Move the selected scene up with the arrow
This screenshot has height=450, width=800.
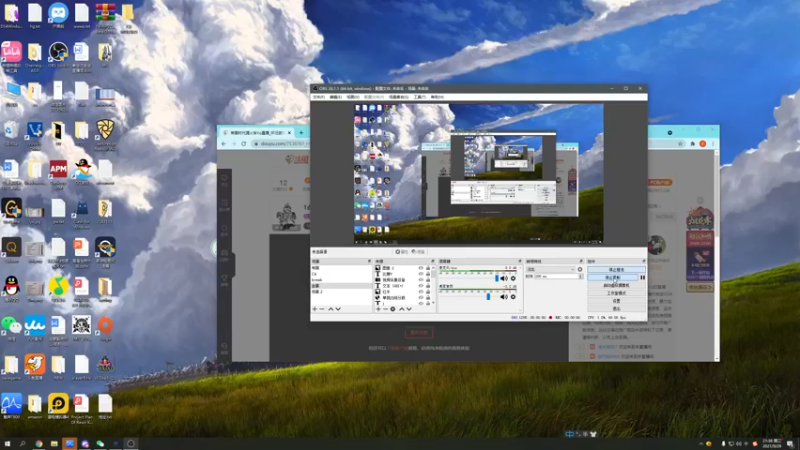coord(331,309)
